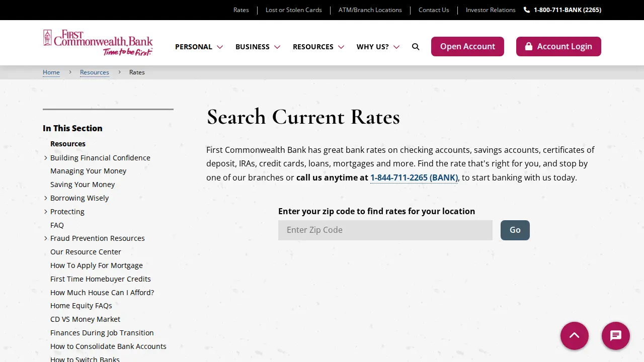Open ATM/Branch Locations
This screenshot has height=362, width=644.
pyautogui.click(x=370, y=10)
